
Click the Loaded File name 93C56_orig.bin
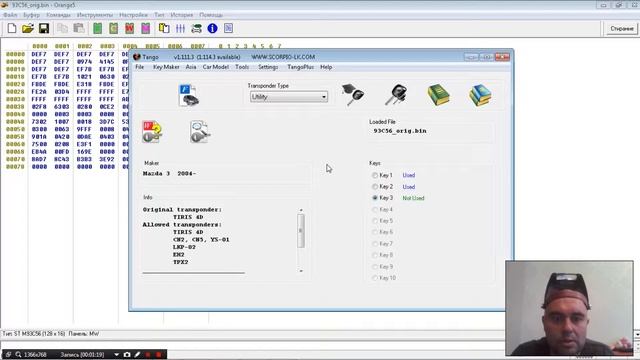(x=400, y=131)
